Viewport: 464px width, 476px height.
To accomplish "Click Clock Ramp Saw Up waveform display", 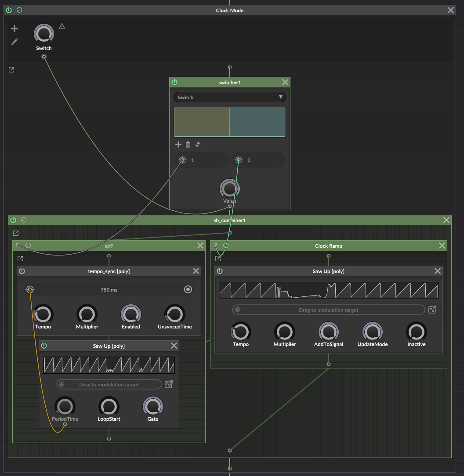I will pos(329,291).
